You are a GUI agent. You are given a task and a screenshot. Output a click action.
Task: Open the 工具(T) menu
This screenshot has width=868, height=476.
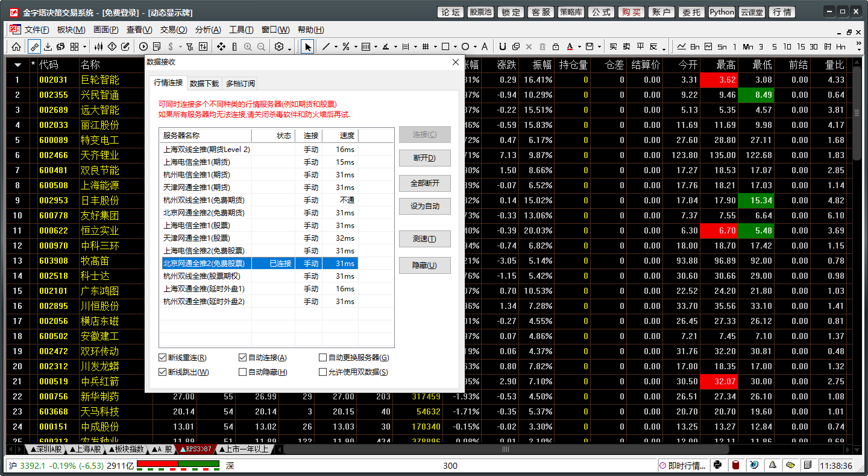(x=241, y=30)
